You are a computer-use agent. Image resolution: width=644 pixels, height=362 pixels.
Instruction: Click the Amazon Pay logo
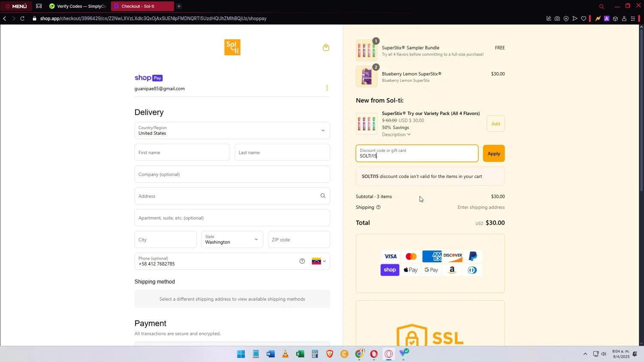[452, 270]
